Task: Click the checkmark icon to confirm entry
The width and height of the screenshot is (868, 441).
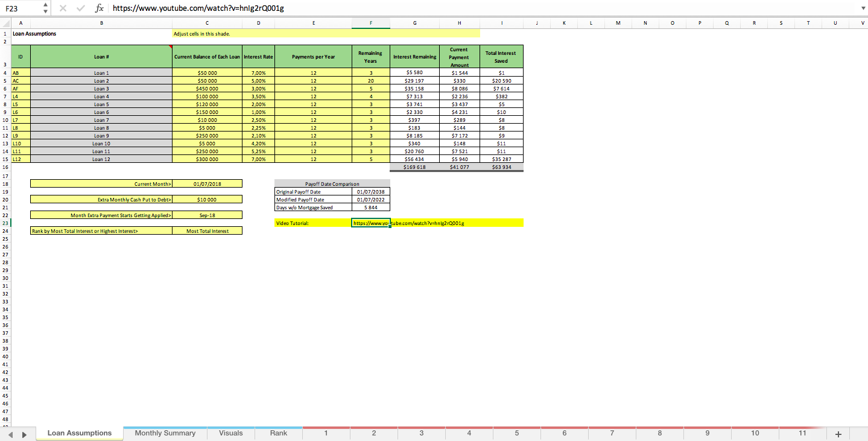Action: pos(80,8)
